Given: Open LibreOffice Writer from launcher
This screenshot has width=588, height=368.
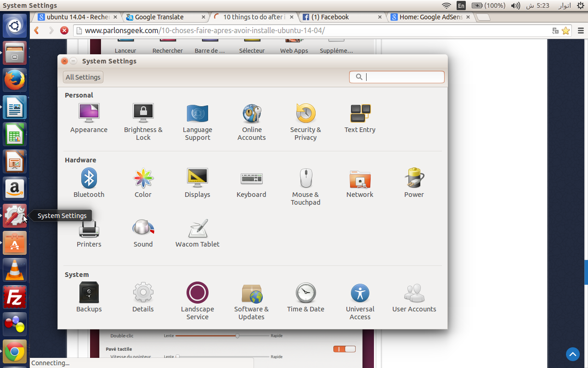Looking at the screenshot, I should tap(15, 107).
